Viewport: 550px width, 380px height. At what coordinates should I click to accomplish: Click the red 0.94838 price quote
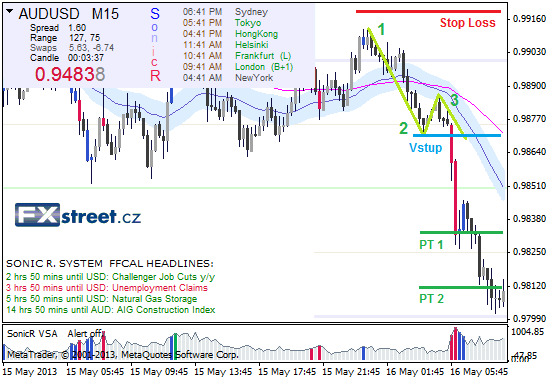pos(70,74)
